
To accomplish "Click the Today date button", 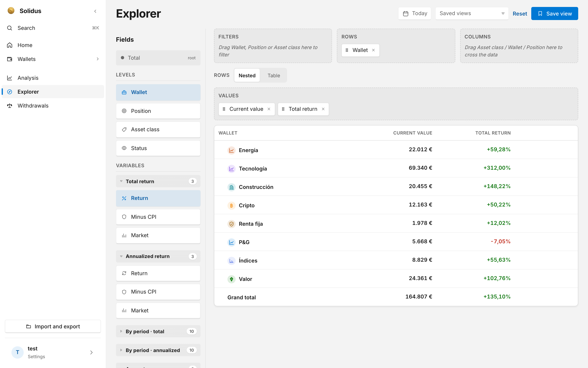I will 414,13.
